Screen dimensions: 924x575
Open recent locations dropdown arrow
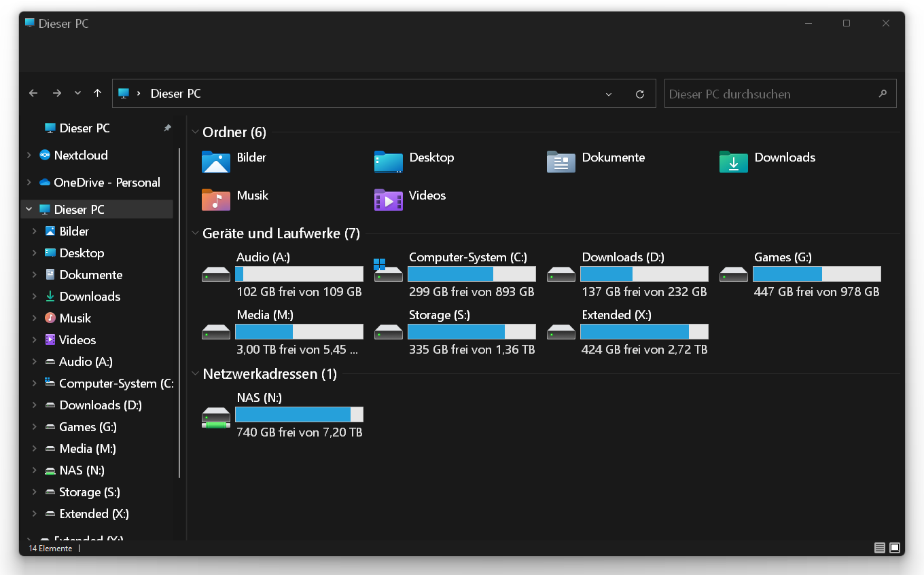pyautogui.click(x=77, y=94)
